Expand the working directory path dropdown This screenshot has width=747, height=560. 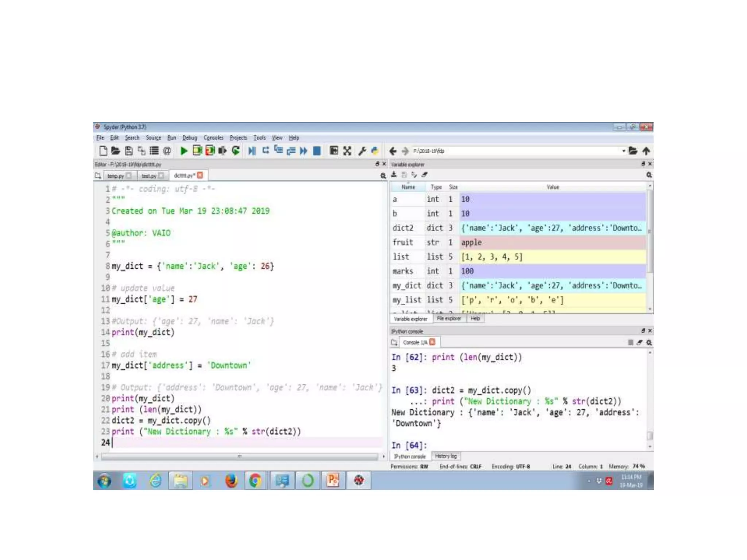pyautogui.click(x=623, y=151)
